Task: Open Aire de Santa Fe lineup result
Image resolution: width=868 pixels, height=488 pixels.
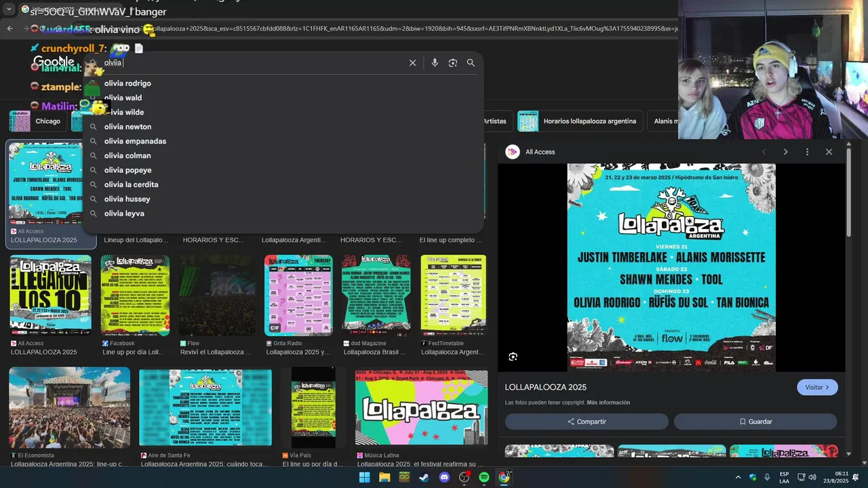Action: 205,407
